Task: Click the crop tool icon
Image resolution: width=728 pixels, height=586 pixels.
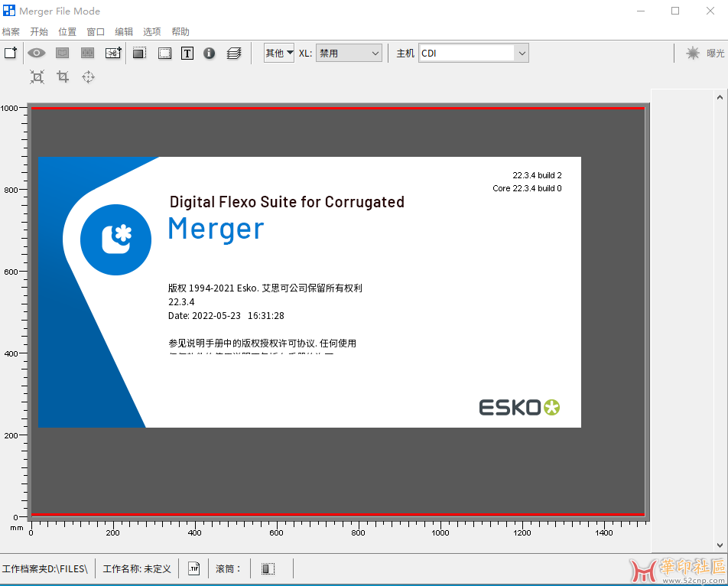Action: coord(63,77)
